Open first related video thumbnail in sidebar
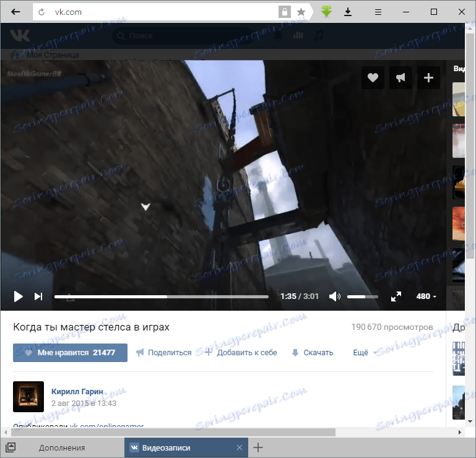Viewport: 476px width, 458px height. [x=459, y=99]
